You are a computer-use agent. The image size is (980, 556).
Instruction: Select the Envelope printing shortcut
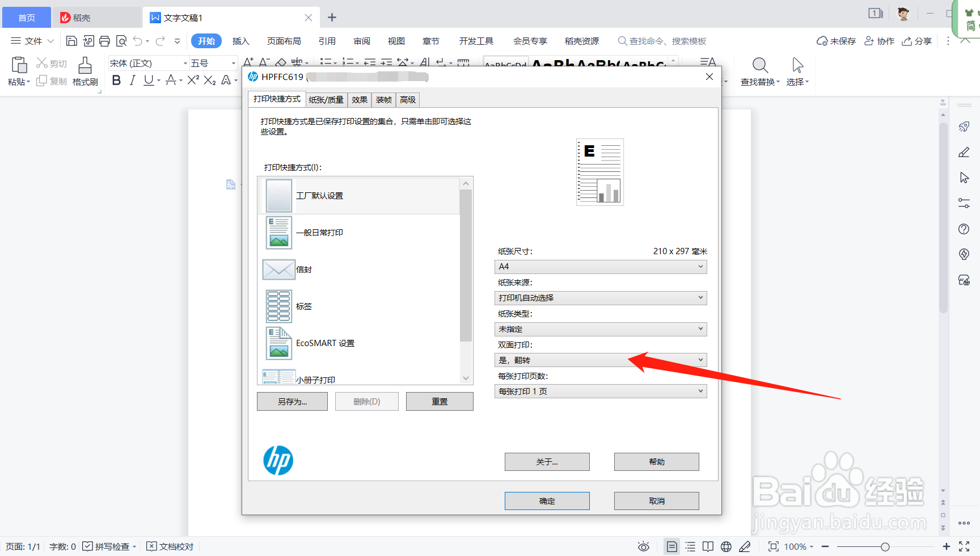pos(360,269)
